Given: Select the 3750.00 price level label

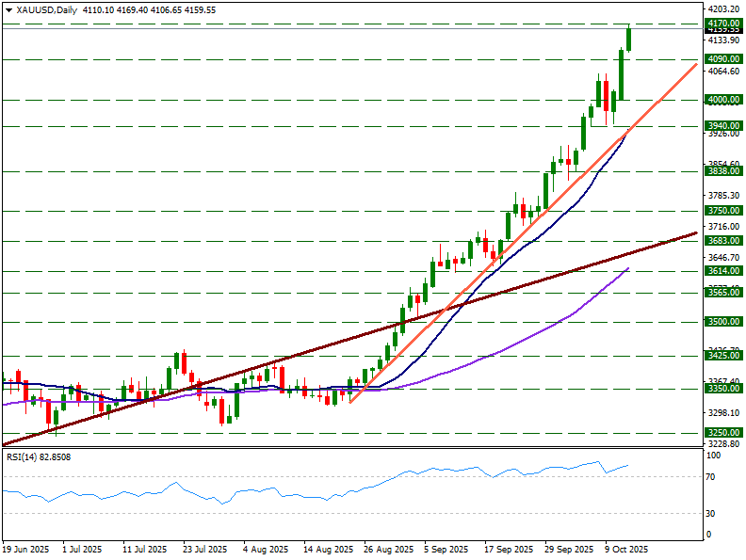Looking at the screenshot, I should (x=722, y=211).
